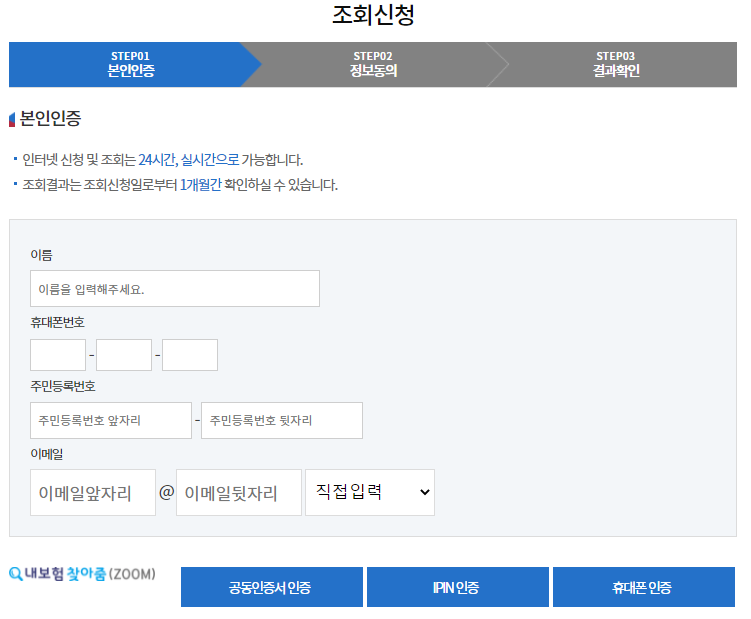The width and height of the screenshot is (751, 619).
Task: Open the 직접입력 email domain dropdown
Action: click(370, 493)
